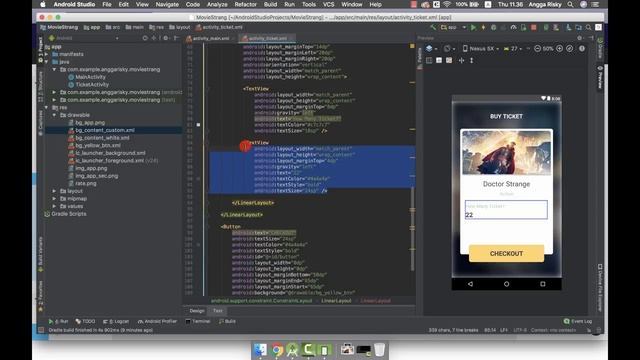This screenshot has height=360, width=640.
Task: Select bg_yellow_btn.xml file
Action: [98, 145]
